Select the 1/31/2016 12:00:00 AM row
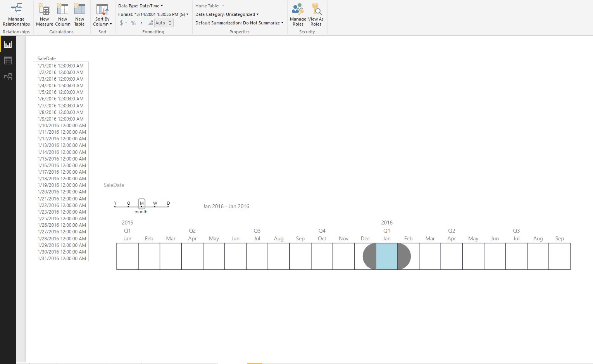The width and height of the screenshot is (593, 364). pyautogui.click(x=62, y=258)
